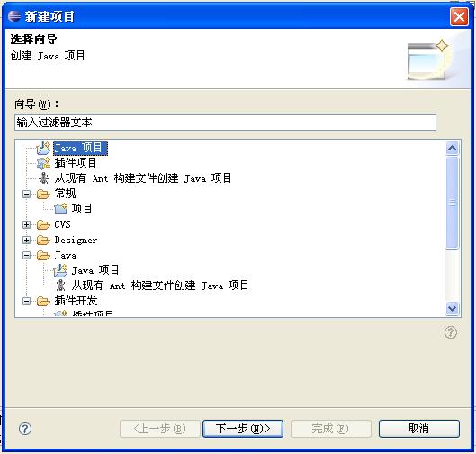Image resolution: width=476 pixels, height=454 pixels.
Task: Select the top-level Java 项目 row
Action: point(80,148)
